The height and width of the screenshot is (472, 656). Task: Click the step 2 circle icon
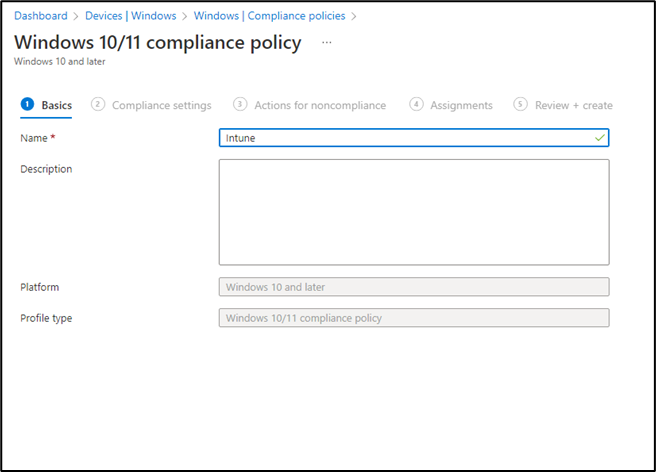[97, 104]
